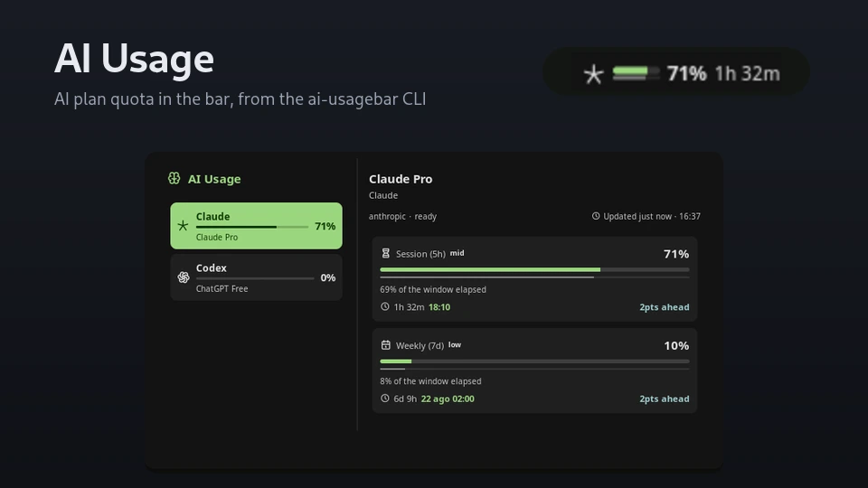Click the 'AI Usage' sidebar title

pyautogui.click(x=214, y=179)
